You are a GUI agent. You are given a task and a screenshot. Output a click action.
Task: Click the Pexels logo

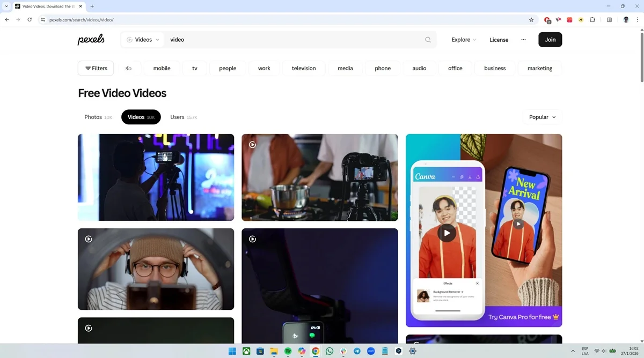pyautogui.click(x=91, y=39)
